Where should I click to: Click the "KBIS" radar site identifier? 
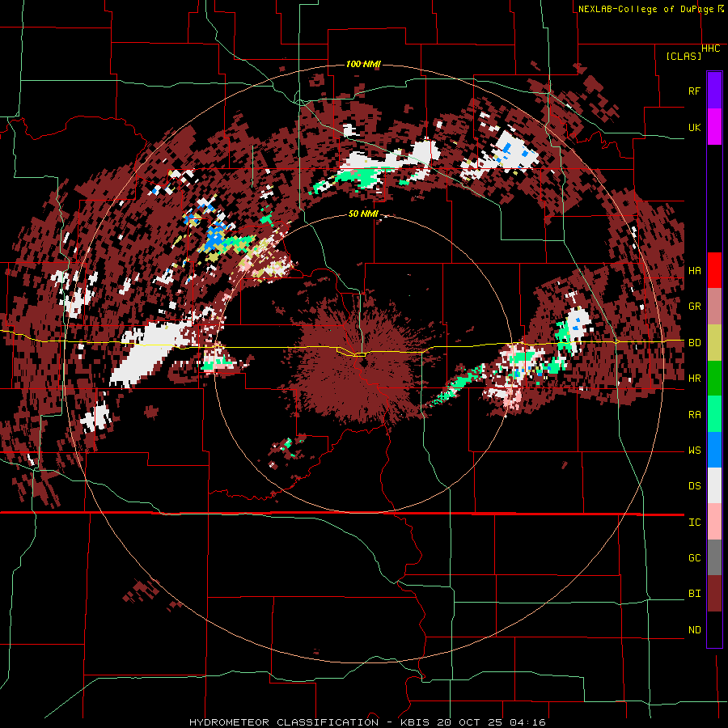tap(415, 722)
